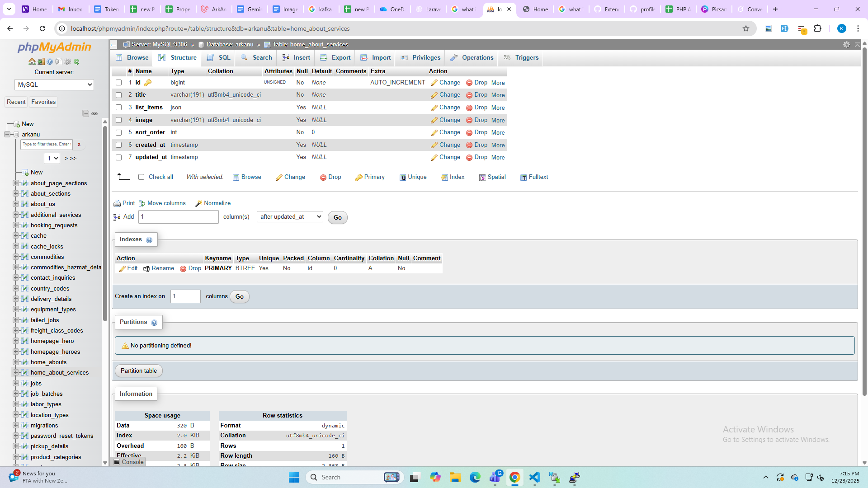The image size is (868, 488).
Task: Click the green reload navigation panel icon
Action: click(x=76, y=62)
